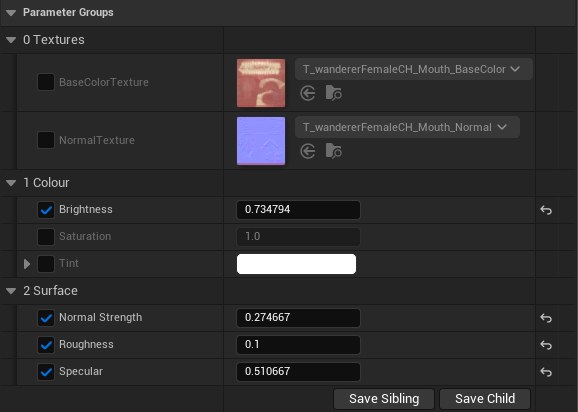Edit the Brightness value 0.734794

pyautogui.click(x=298, y=210)
